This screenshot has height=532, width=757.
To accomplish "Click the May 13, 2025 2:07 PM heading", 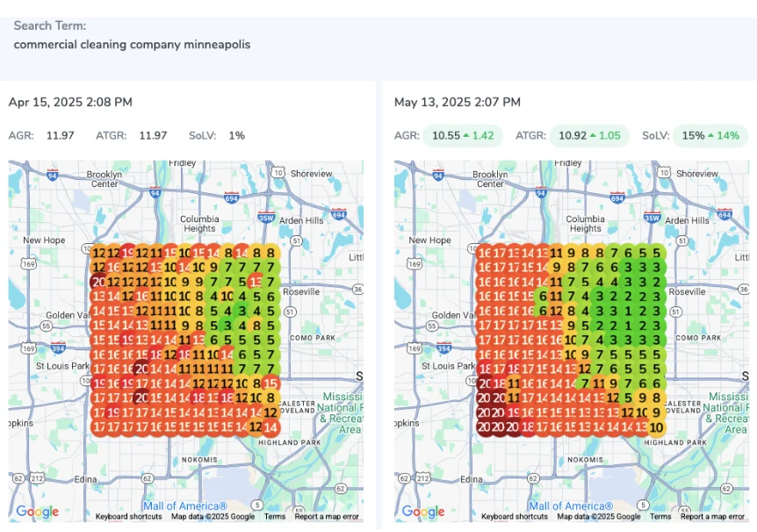I will pos(457,103).
